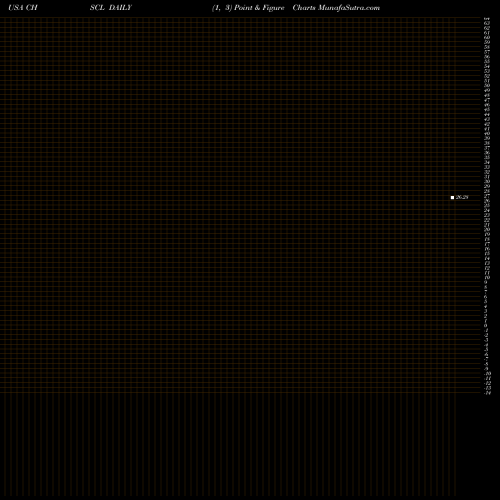Click the 'USA CH' header text
500x500 pixels.
23,8
